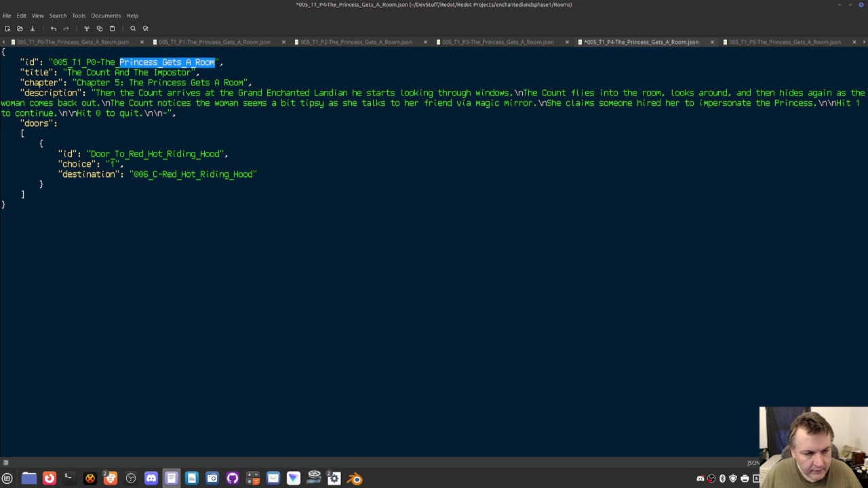Screen dimensions: 868x488
Task: Click the open file toolbar icon
Action: tap(20, 28)
